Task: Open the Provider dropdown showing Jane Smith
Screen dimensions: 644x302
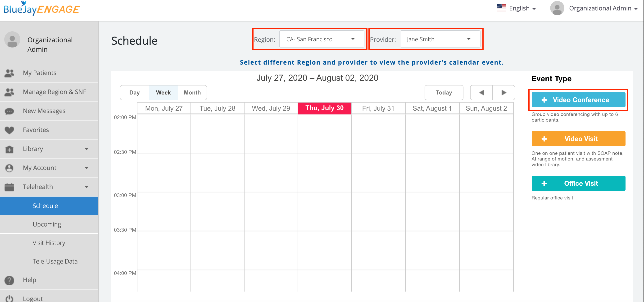Action: click(440, 39)
